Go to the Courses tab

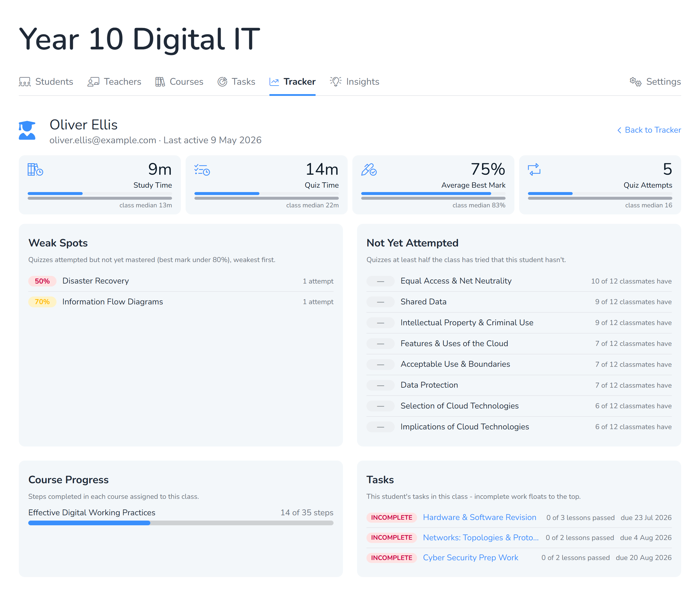pos(179,82)
